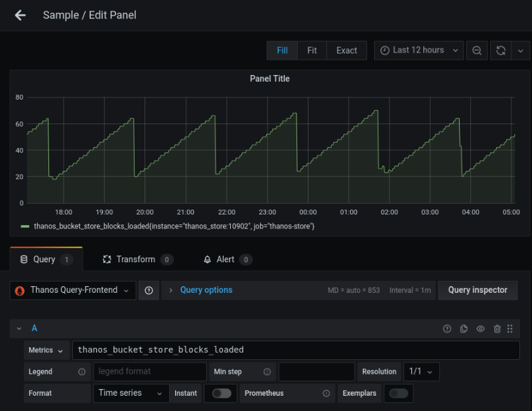Image resolution: width=532 pixels, height=411 pixels.
Task: Click the thanos_bucket_store_blocks_loaded legend entry
Action: [174, 226]
